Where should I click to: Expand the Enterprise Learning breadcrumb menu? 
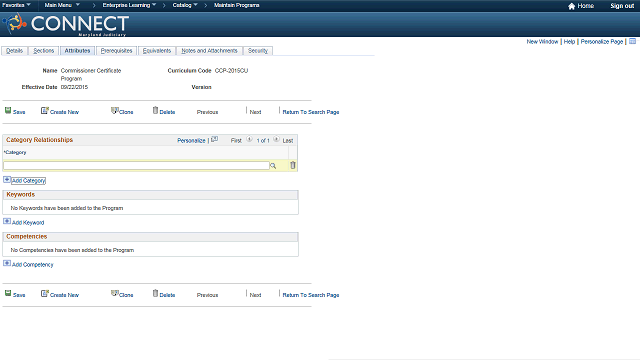tap(129, 5)
